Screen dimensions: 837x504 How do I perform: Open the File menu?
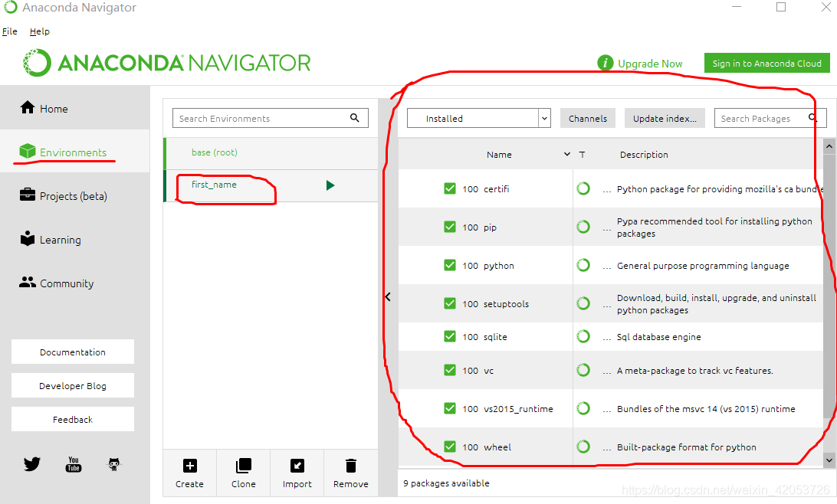[10, 31]
